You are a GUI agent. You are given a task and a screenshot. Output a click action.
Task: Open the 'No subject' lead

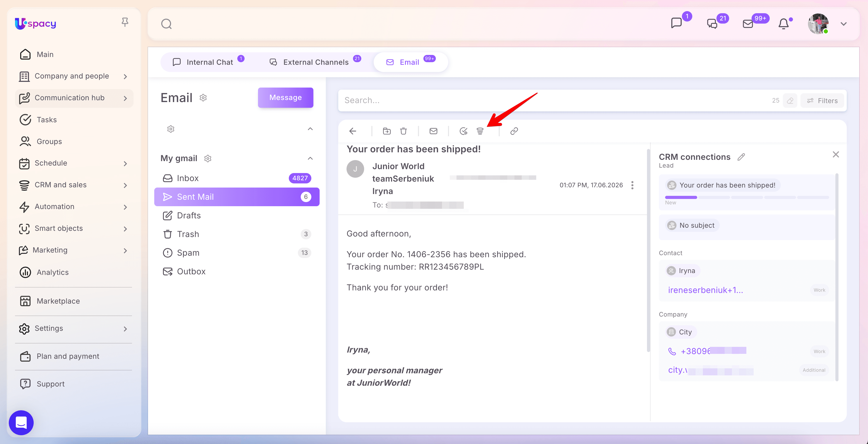click(x=692, y=225)
